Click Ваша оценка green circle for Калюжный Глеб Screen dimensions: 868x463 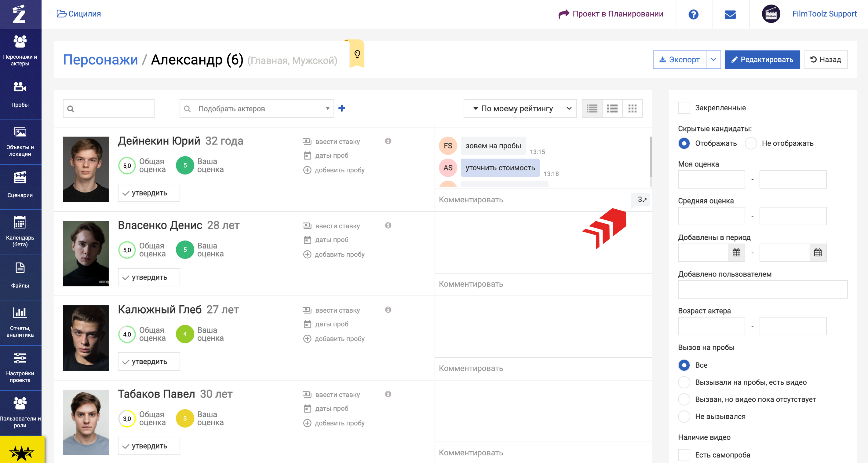[185, 334]
